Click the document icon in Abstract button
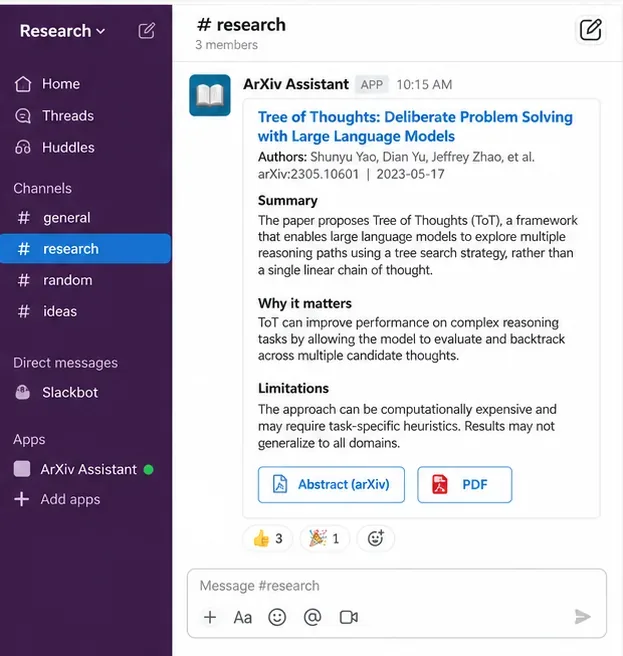Image resolution: width=623 pixels, height=656 pixels. (x=280, y=484)
